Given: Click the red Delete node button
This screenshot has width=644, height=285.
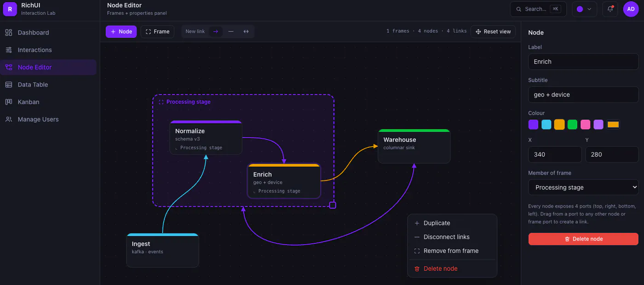Looking at the screenshot, I should [583, 239].
